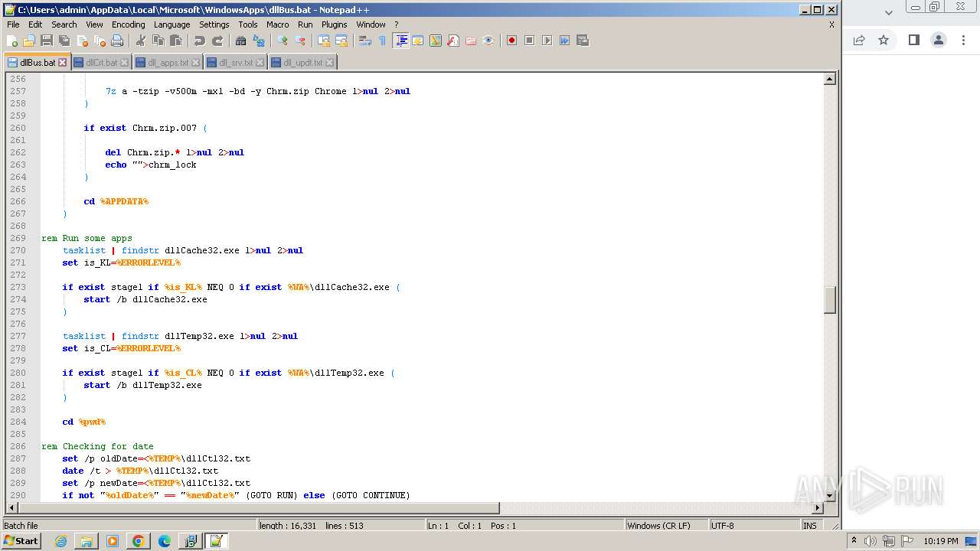
Task: Paste clipboard using the toolbar Paste icon
Action: 176,41
